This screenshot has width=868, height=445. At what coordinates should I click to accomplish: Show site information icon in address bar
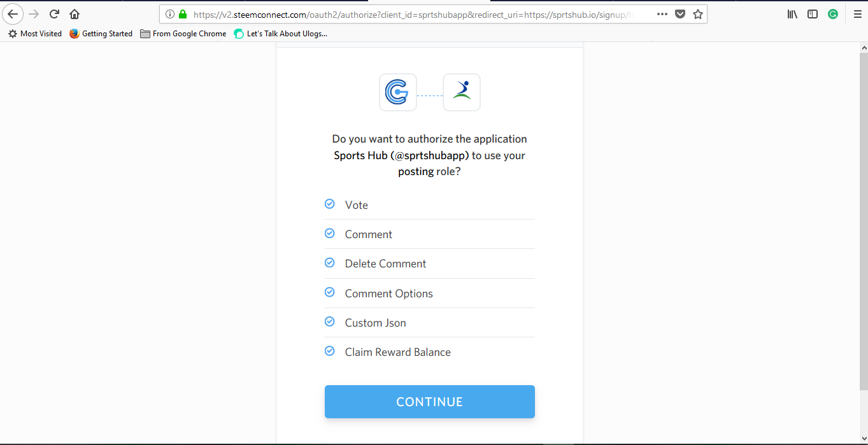click(x=170, y=14)
